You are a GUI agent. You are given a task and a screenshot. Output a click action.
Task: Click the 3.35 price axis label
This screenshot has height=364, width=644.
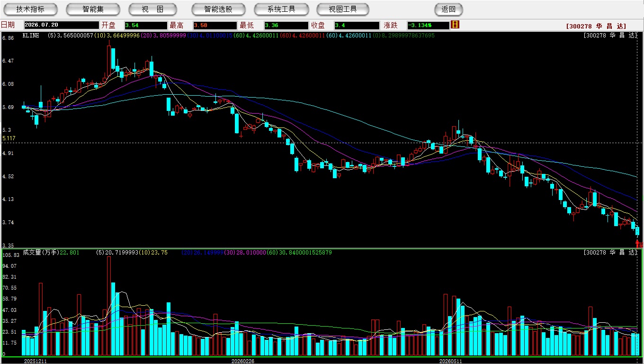point(8,246)
